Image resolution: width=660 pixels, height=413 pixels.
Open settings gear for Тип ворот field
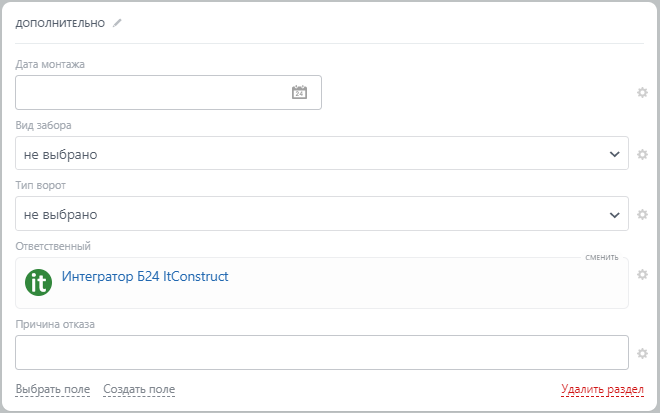pos(643,214)
